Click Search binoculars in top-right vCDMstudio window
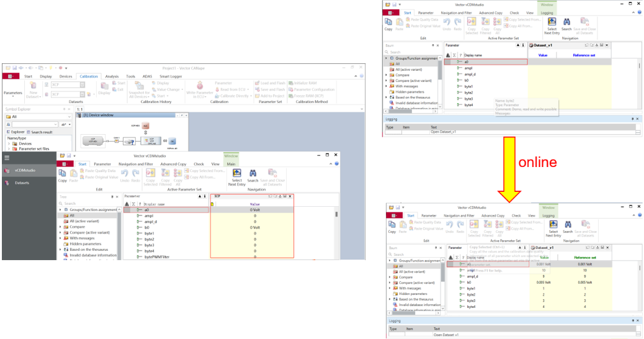 pos(566,22)
